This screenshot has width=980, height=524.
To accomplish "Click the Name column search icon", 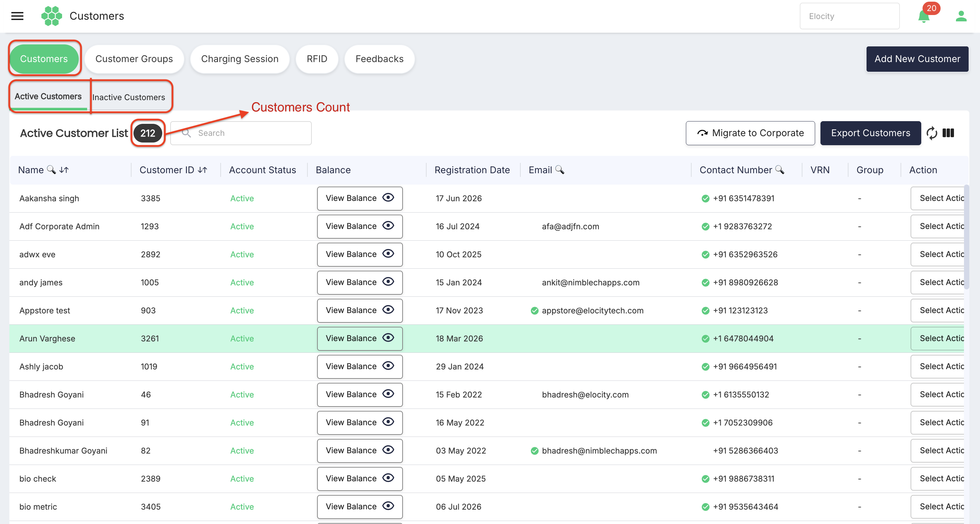I will pyautogui.click(x=51, y=170).
